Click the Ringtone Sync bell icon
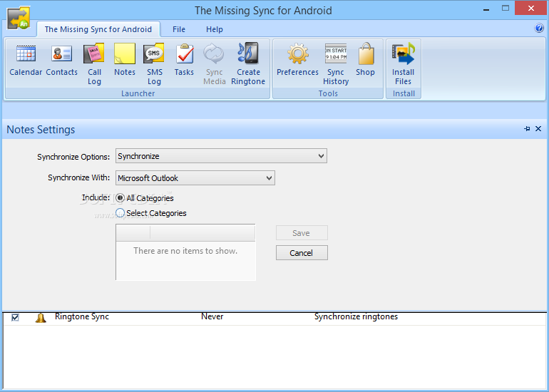The width and height of the screenshot is (549, 392). point(41,317)
